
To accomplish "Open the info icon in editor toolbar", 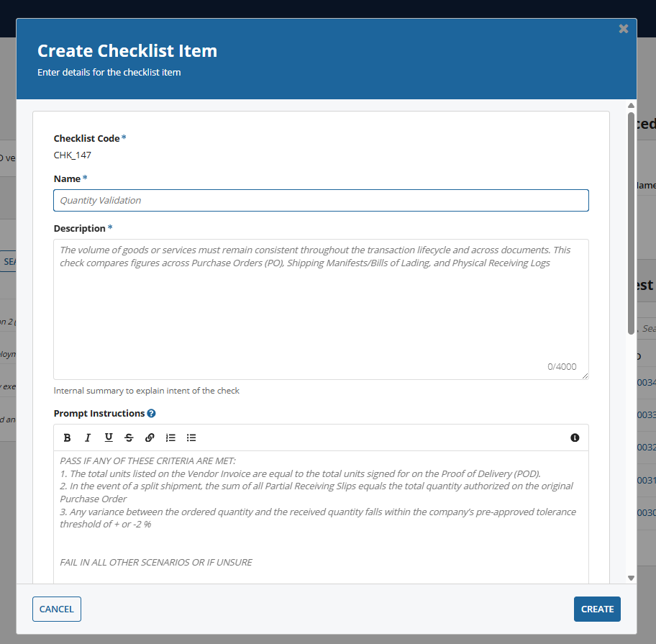I will (x=575, y=437).
